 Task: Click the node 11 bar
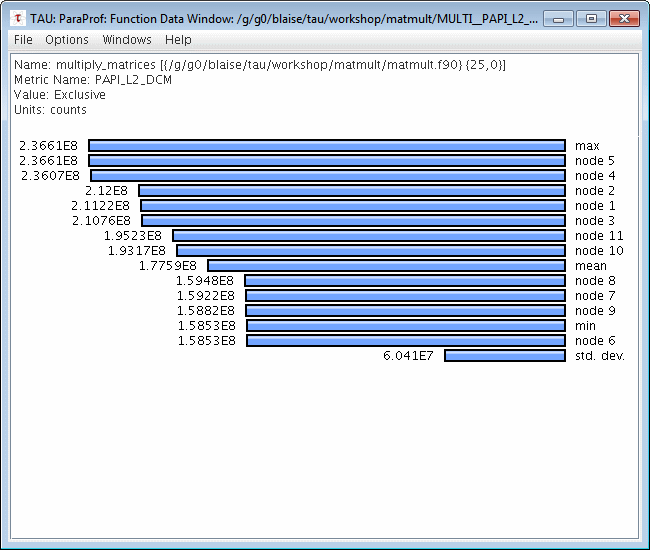coord(369,236)
